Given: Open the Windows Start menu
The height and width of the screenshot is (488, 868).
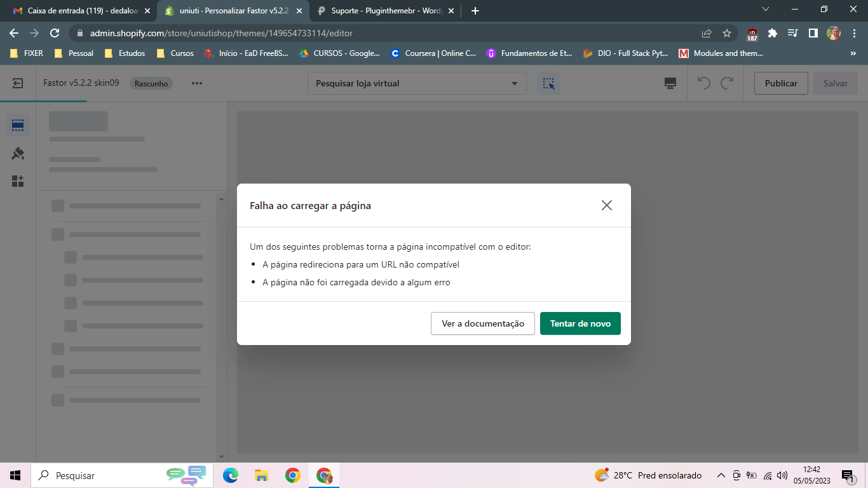Looking at the screenshot, I should (x=15, y=475).
